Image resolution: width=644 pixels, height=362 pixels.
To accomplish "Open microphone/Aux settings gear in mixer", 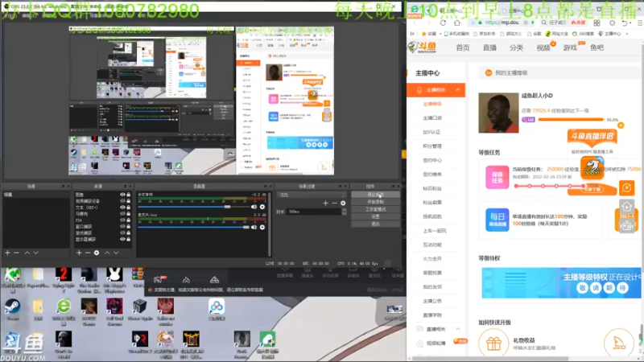I will click(x=262, y=227).
